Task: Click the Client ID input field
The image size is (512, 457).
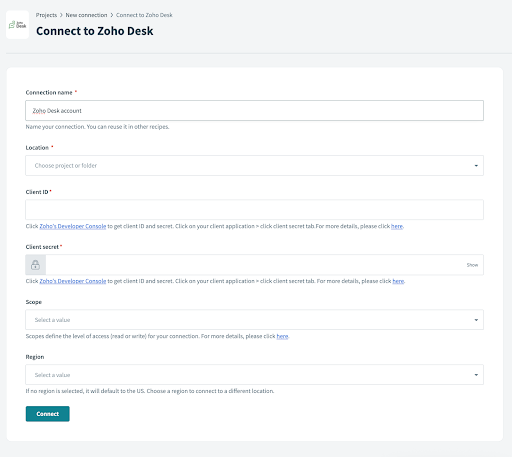Action: point(254,210)
